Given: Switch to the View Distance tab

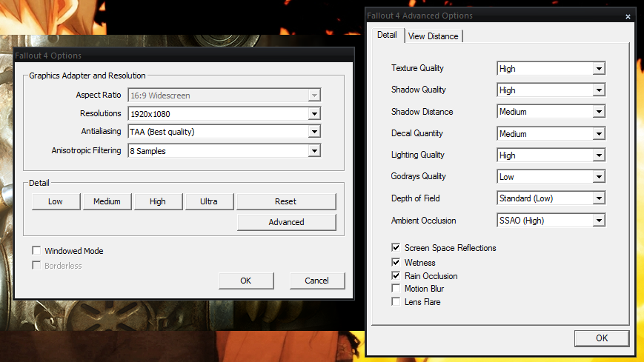Looking at the screenshot, I should [434, 36].
